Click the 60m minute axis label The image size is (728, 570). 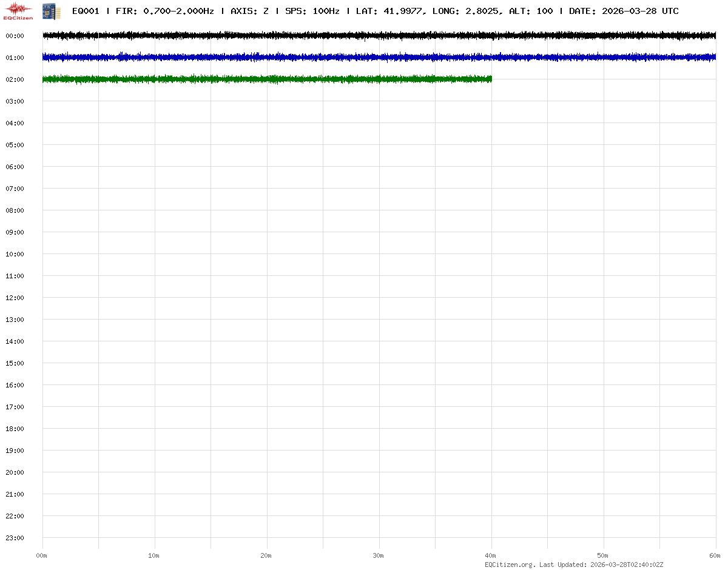pyautogui.click(x=715, y=555)
